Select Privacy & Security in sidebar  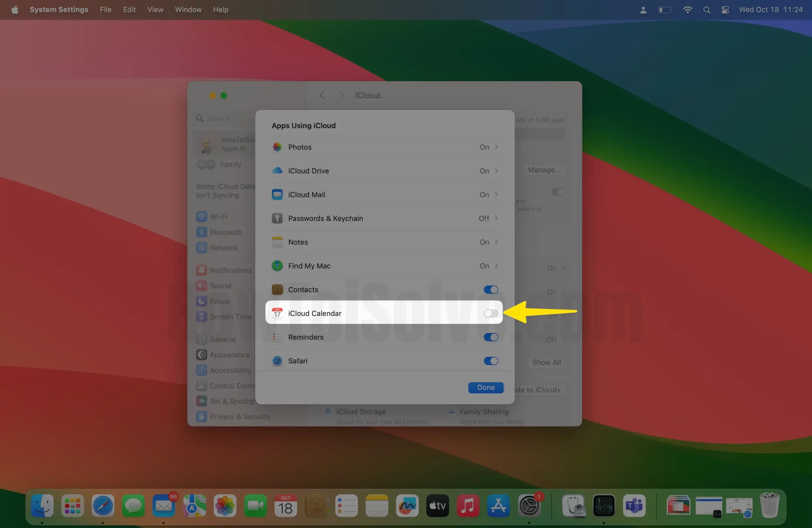(x=234, y=416)
